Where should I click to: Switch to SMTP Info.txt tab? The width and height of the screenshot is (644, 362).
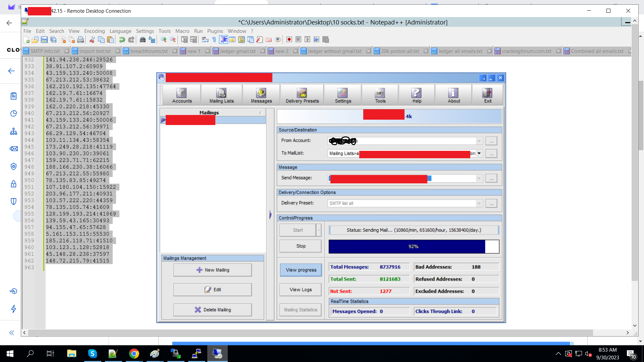point(45,51)
